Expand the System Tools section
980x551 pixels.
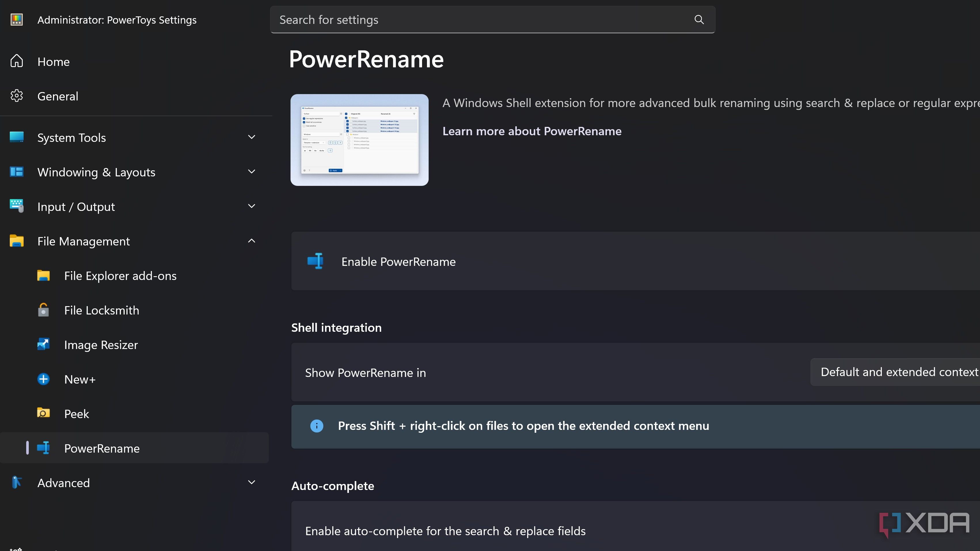[251, 137]
